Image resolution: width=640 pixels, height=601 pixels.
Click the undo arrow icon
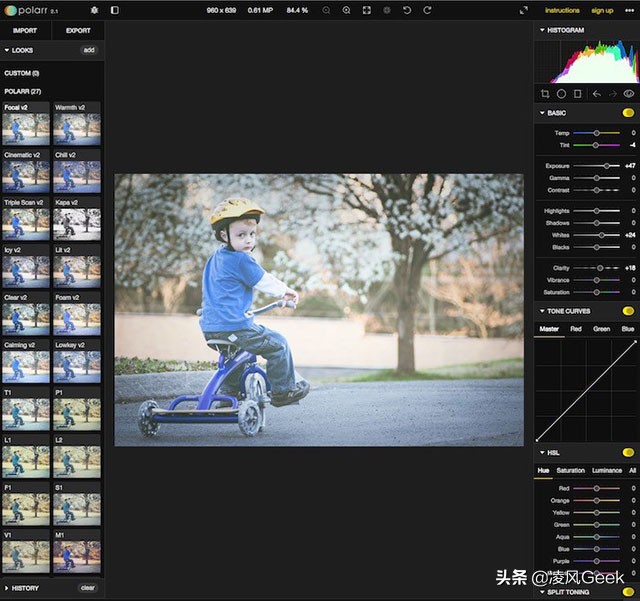click(407, 10)
